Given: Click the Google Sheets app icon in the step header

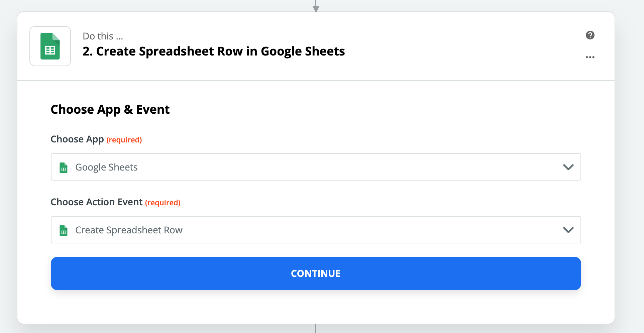Looking at the screenshot, I should point(50,46).
